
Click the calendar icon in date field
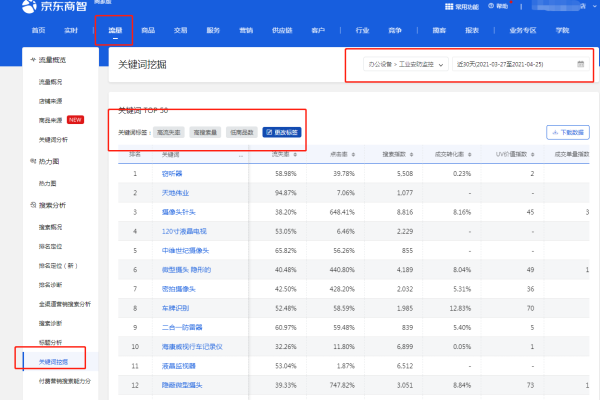coord(580,64)
